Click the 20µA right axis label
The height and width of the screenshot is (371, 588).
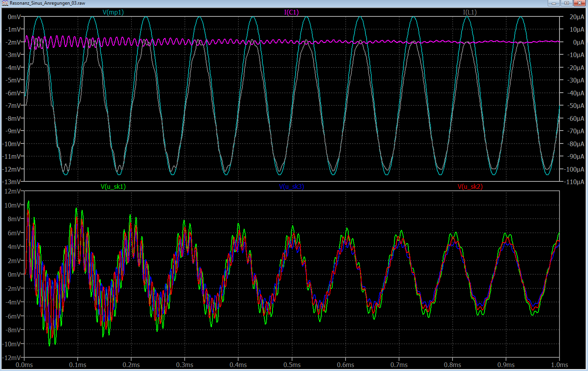(x=577, y=17)
